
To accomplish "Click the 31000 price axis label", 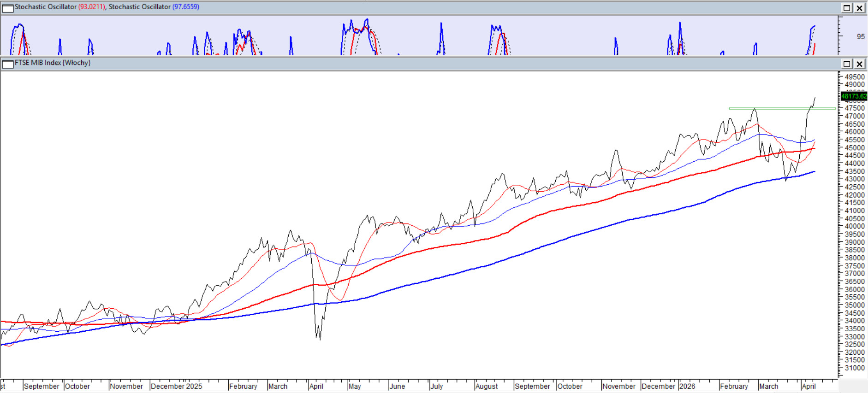I will pos(855,368).
